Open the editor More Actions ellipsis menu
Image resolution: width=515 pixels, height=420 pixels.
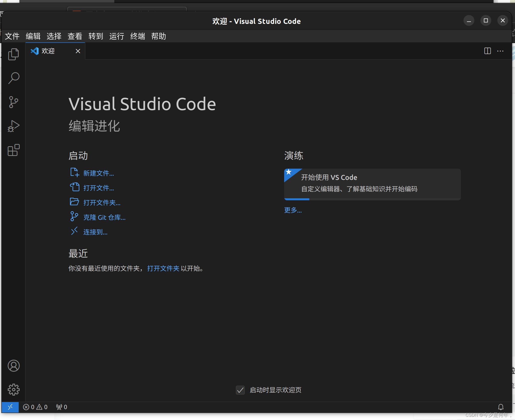(500, 51)
